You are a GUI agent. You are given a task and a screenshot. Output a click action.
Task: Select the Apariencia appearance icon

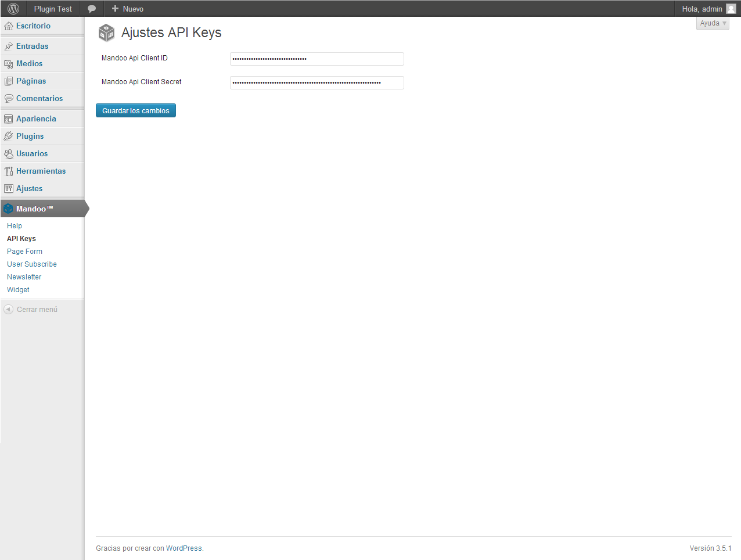pos(8,119)
